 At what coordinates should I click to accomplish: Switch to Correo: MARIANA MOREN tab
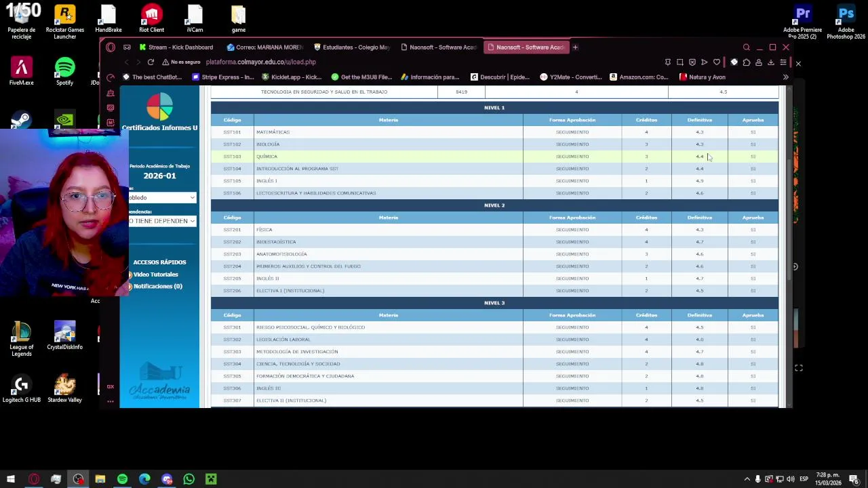tap(264, 47)
